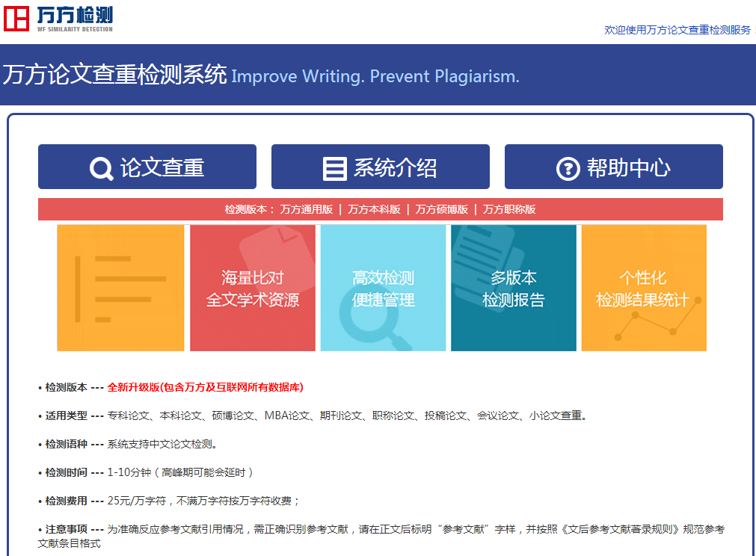This screenshot has width=756, height=556.
Task: Click the teal 多版本 检测报告 tile
Action: tap(514, 288)
